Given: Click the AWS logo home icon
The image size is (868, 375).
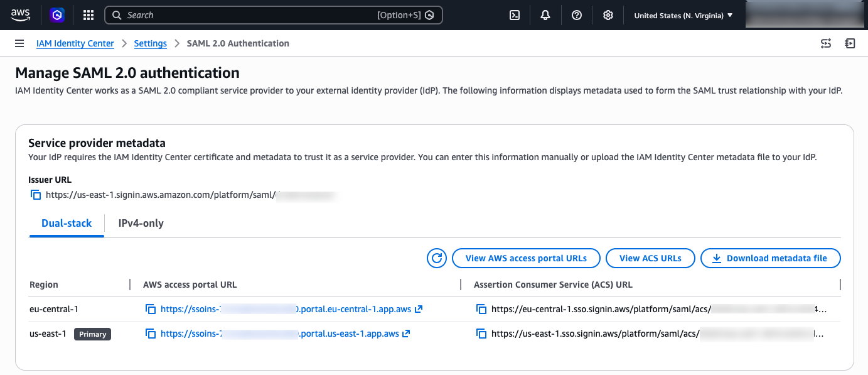Looking at the screenshot, I should 20,15.
